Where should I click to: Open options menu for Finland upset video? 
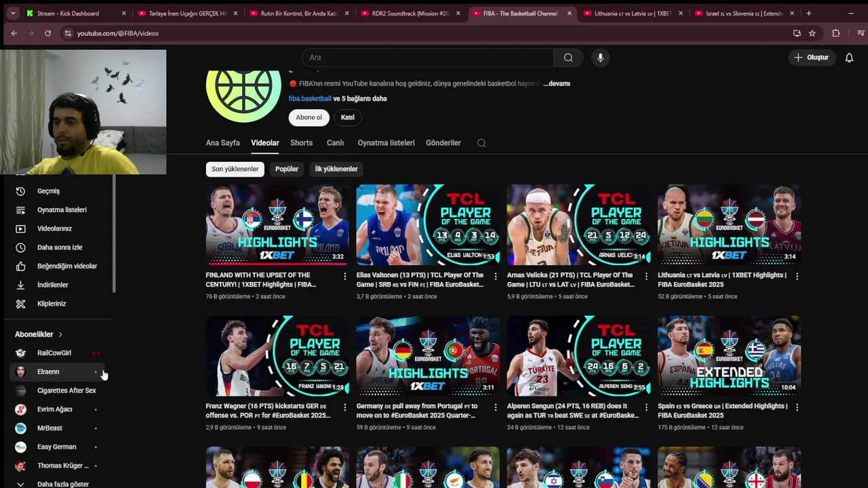tap(344, 277)
